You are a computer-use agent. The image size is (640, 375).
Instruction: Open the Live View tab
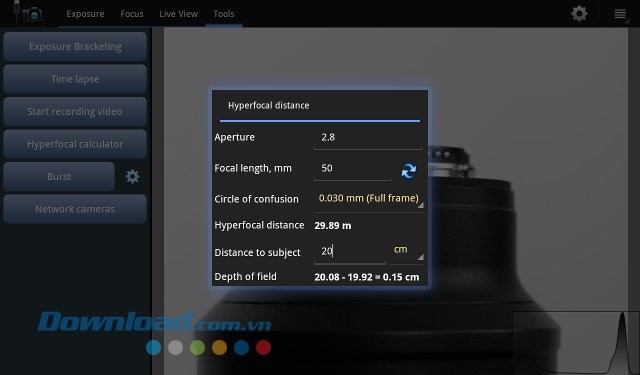178,14
